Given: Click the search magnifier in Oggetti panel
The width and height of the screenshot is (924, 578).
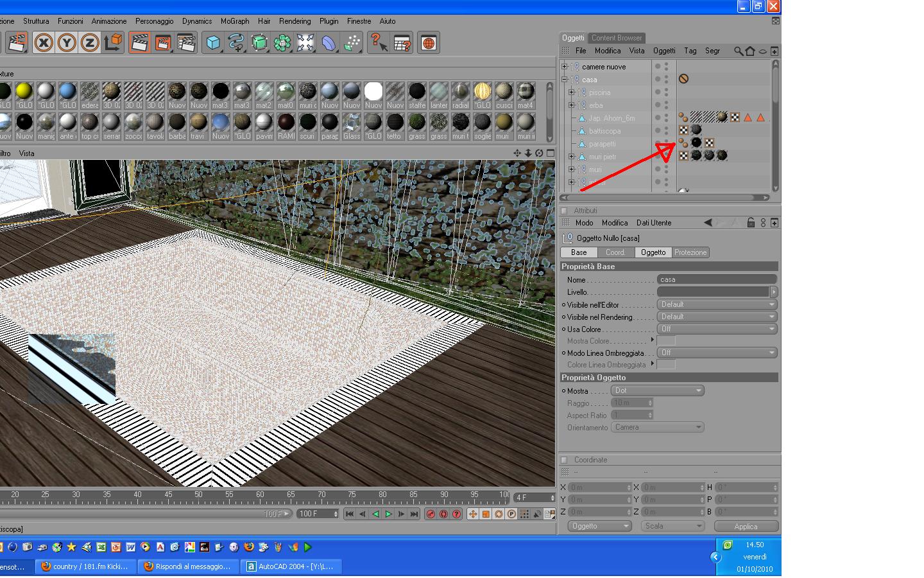Looking at the screenshot, I should (x=739, y=51).
